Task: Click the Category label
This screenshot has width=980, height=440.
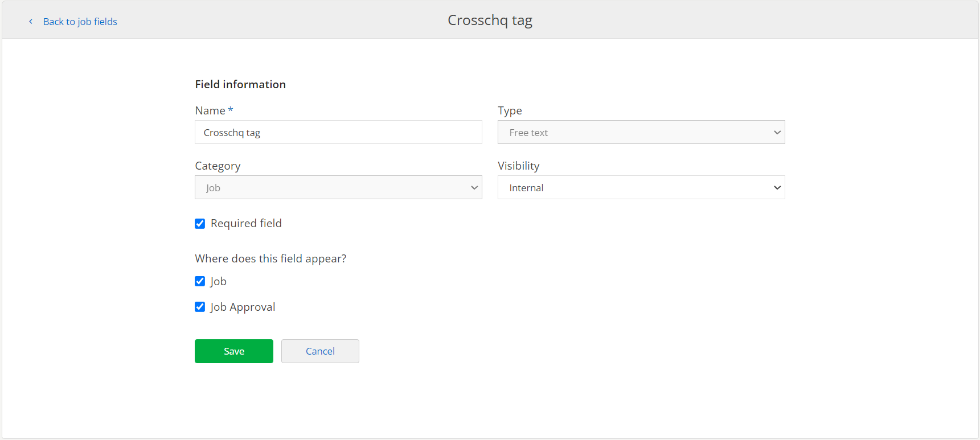Action: 218,166
